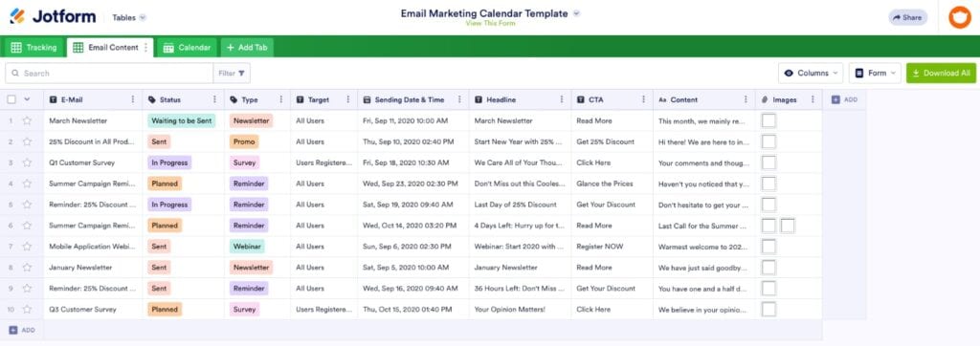Select the cell "Fri, Sep 11, 2020 10:00 AM"
Image resolution: width=980 pixels, height=346 pixels.
413,120
